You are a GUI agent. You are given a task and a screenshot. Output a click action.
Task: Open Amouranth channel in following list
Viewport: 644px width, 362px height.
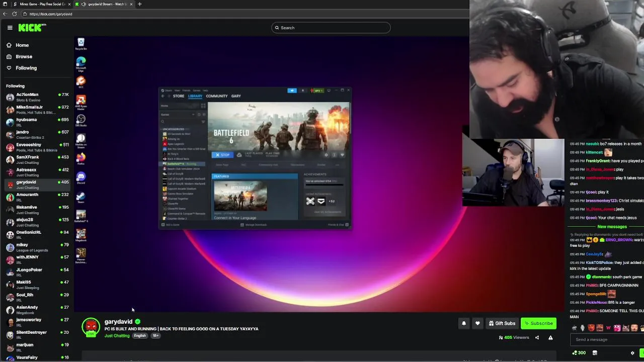[x=37, y=197]
